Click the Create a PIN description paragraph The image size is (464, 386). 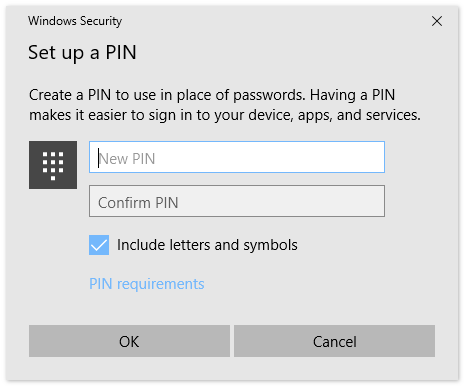(225, 105)
